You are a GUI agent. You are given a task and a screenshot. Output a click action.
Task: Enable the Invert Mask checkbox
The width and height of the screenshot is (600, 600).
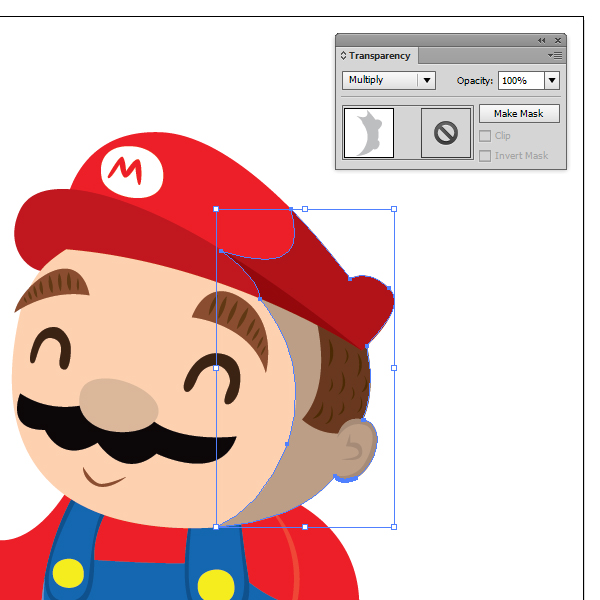tap(485, 155)
